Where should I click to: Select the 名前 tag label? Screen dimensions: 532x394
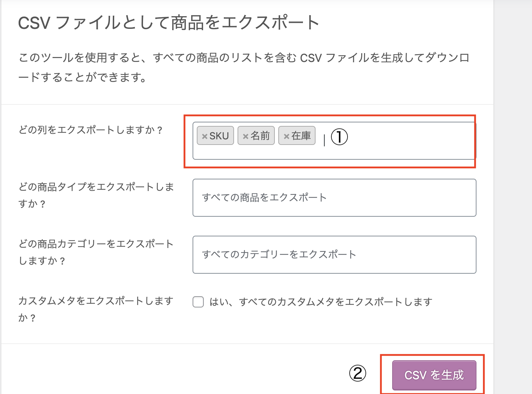pyautogui.click(x=260, y=136)
